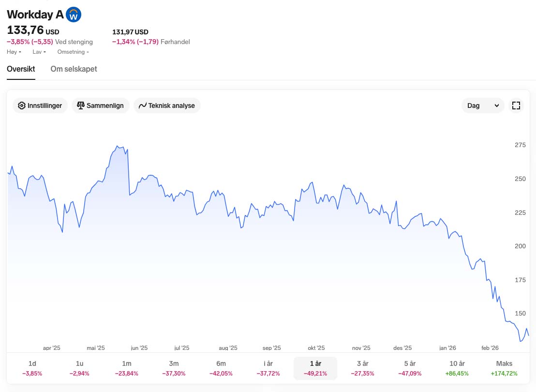
Task: Select the Oversikt tab
Action: click(x=21, y=69)
